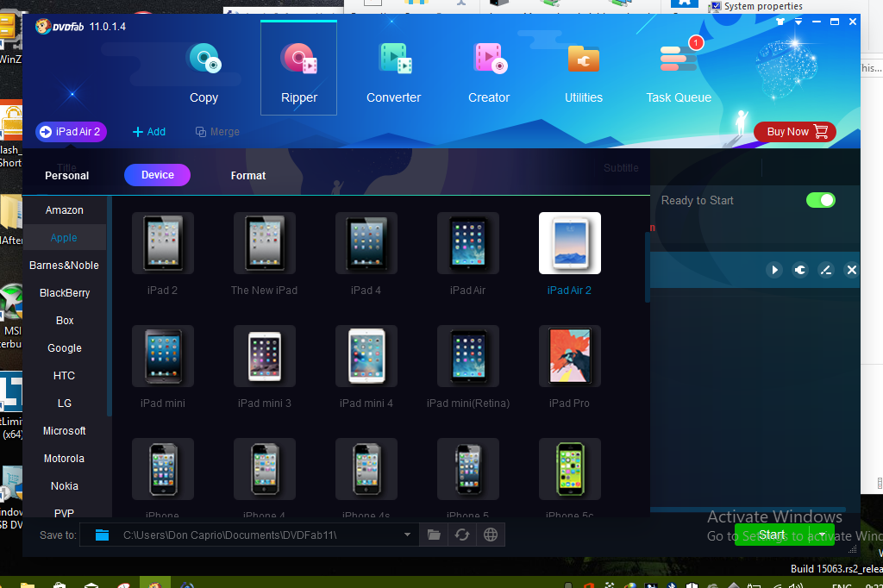The image size is (883, 588).
Task: Choose the iPad Air 2 device profile
Action: coord(570,243)
